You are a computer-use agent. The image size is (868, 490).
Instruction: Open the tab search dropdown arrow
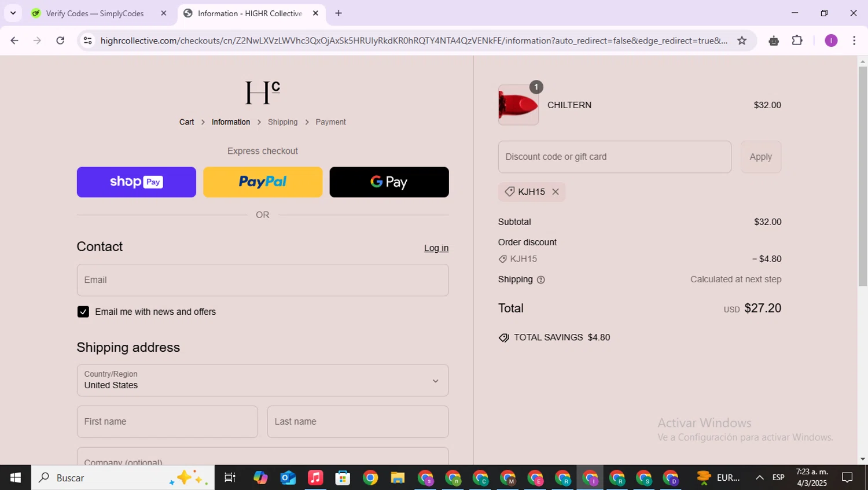13,13
